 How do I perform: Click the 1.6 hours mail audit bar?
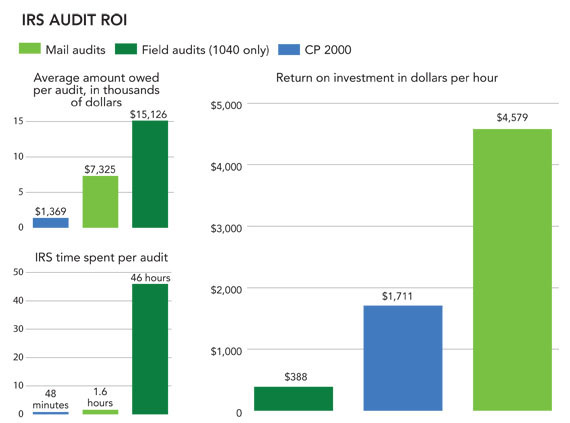(100, 412)
